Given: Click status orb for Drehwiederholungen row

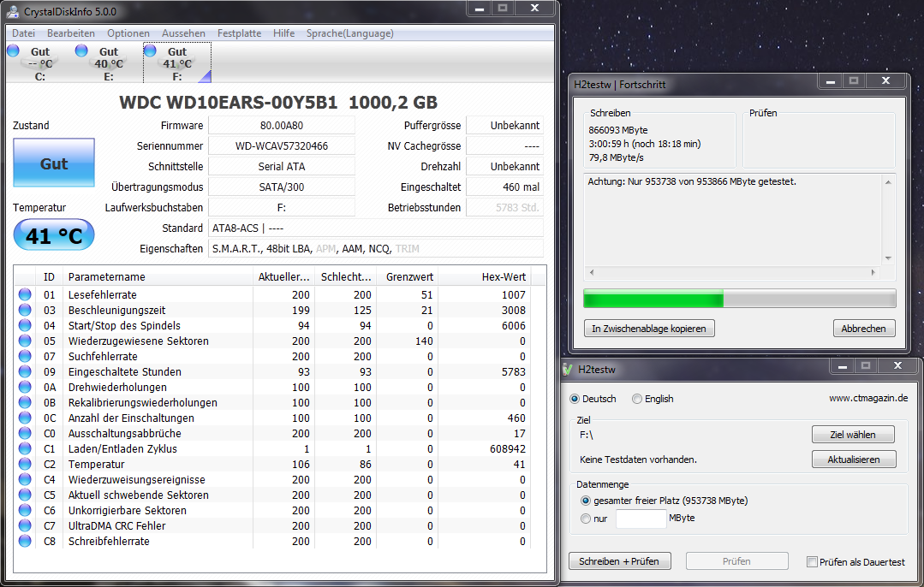Looking at the screenshot, I should point(25,387).
